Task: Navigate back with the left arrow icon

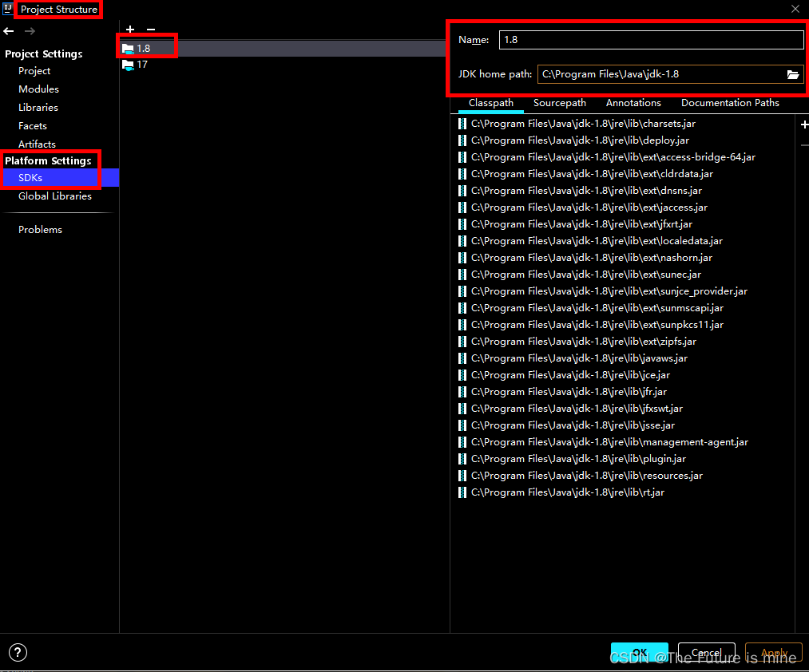Action: [9, 31]
